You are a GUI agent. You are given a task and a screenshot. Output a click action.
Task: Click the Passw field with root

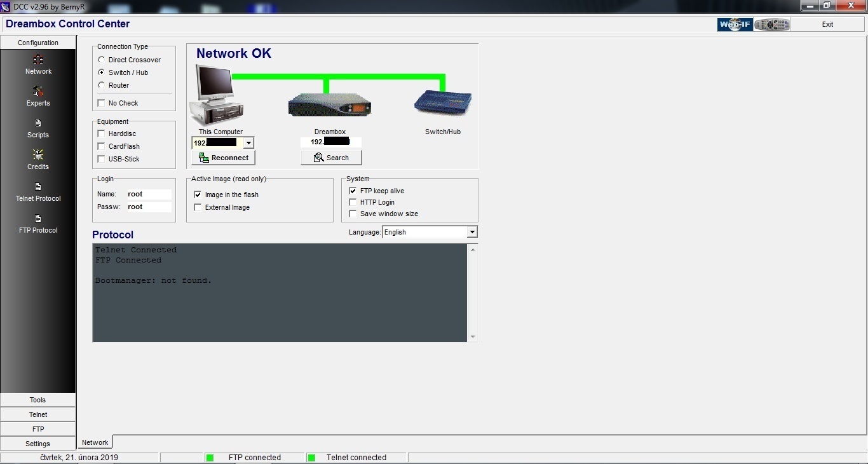(149, 207)
